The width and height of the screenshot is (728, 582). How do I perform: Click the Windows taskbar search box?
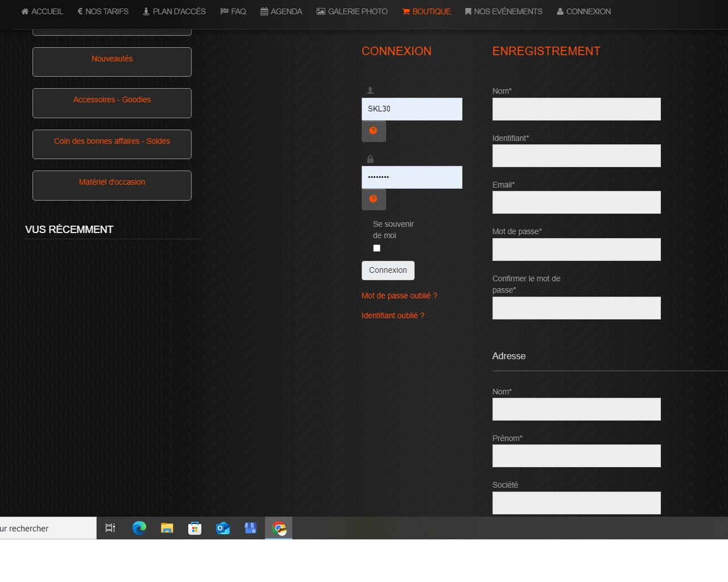pos(48,528)
